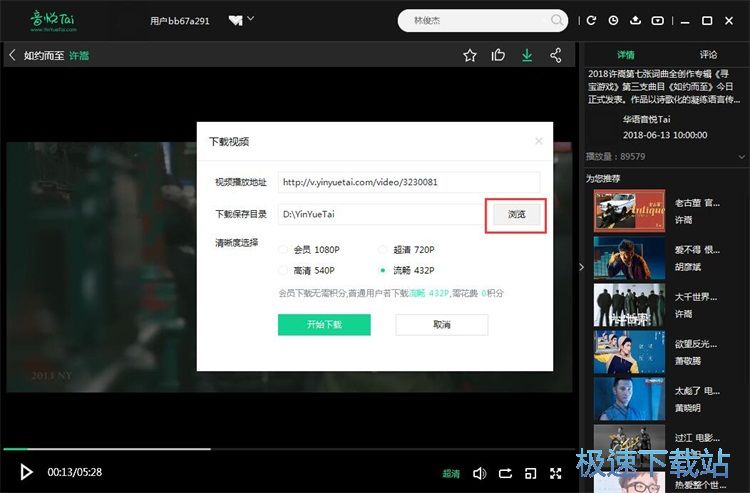750x493 pixels.
Task: Click the 00:13/05:28 time display
Action: (x=75, y=472)
